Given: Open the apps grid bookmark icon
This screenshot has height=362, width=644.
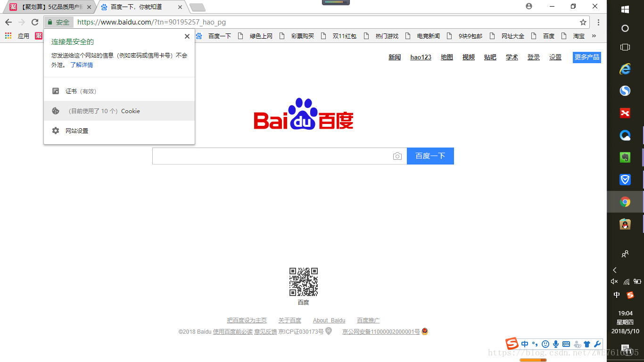Looking at the screenshot, I should (x=8, y=36).
